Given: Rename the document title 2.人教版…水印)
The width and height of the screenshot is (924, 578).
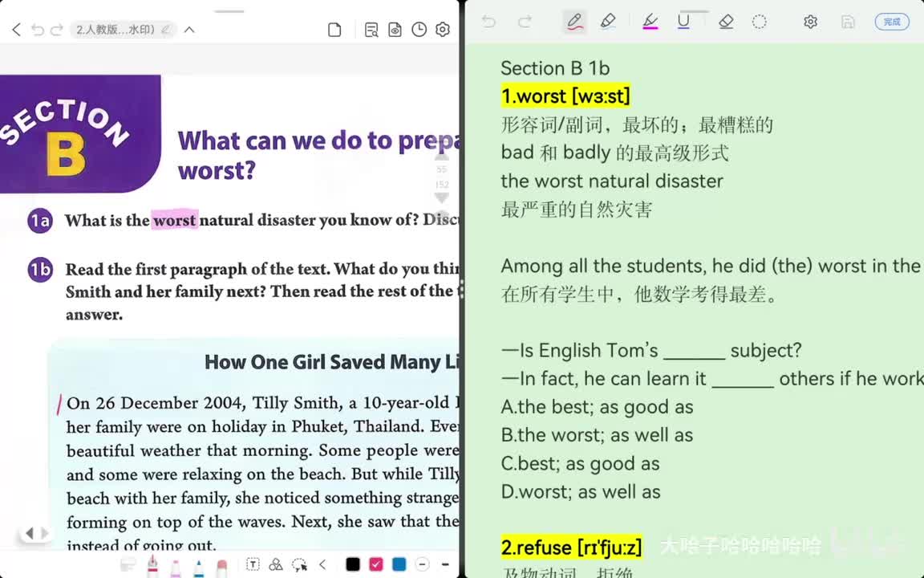Looking at the screenshot, I should click(122, 30).
